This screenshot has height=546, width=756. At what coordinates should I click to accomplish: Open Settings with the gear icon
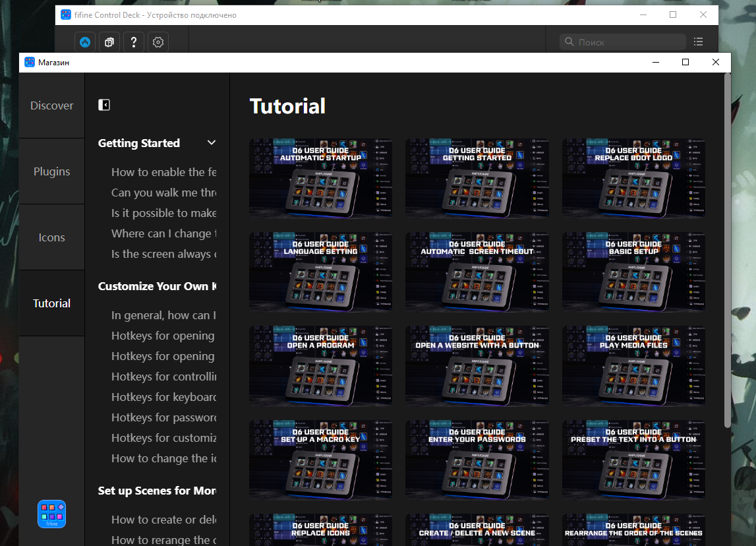[x=158, y=41]
